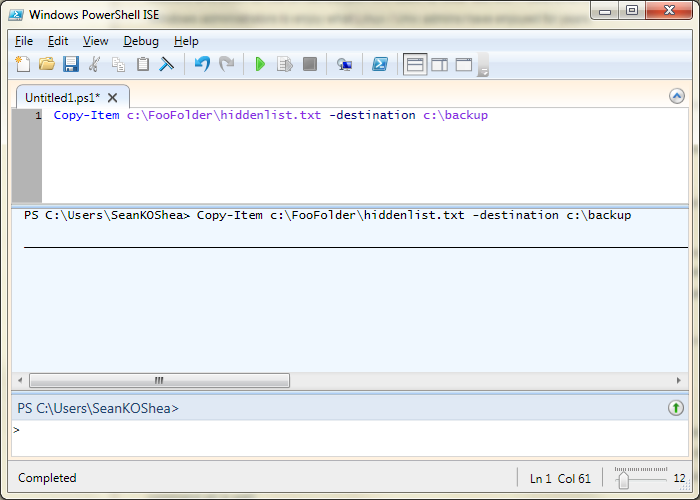Copy selection using the copy icon
Image resolution: width=700 pixels, height=500 pixels.
point(118,64)
